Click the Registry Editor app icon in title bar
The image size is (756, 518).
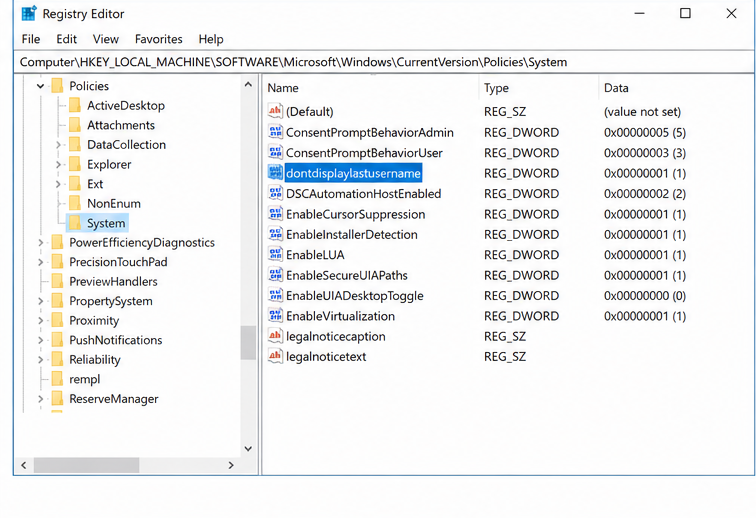29,14
